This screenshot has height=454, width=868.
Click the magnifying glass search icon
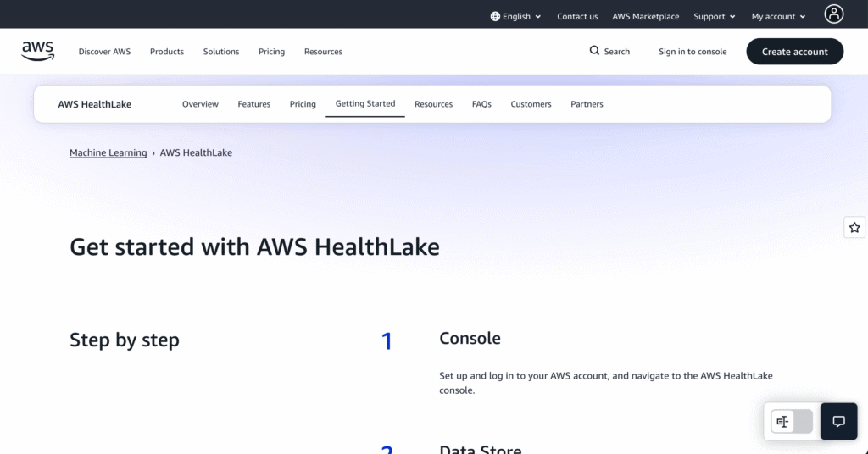point(594,50)
